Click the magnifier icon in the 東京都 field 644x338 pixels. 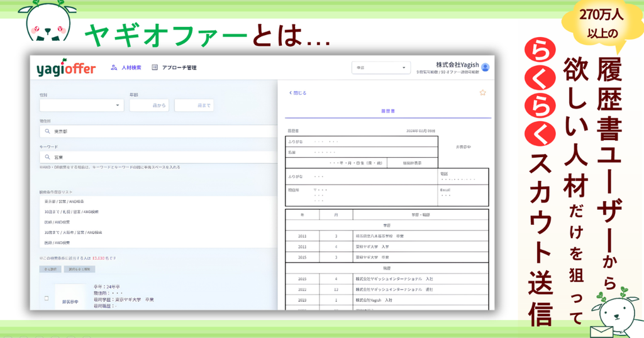(x=48, y=131)
